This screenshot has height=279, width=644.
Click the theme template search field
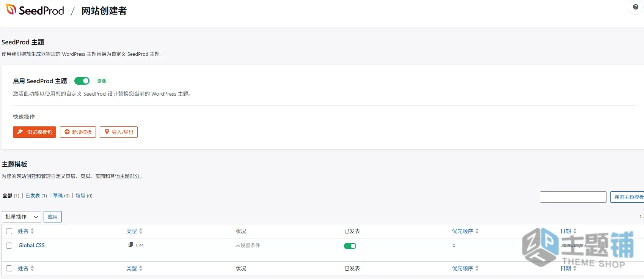click(x=573, y=197)
